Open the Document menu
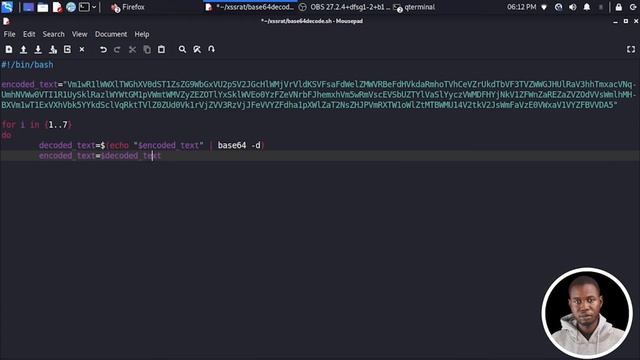The image size is (640, 360). point(111,34)
